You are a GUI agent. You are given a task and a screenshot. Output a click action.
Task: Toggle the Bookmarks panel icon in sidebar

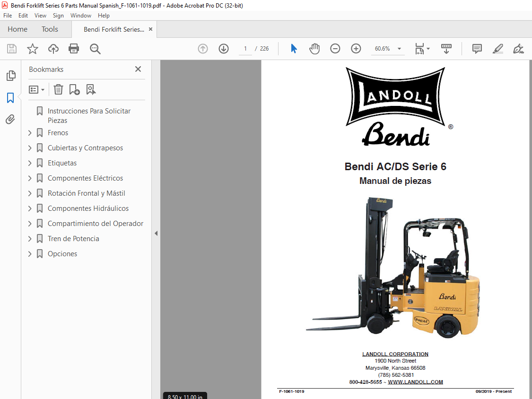click(x=10, y=98)
